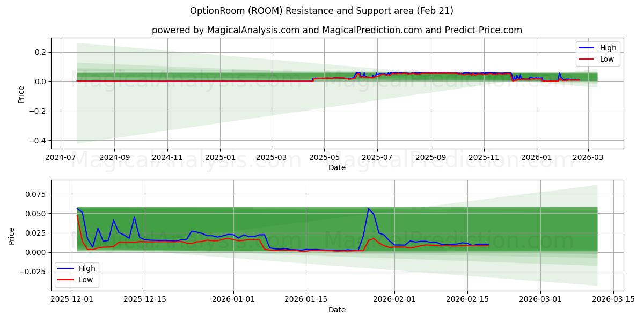644x322 pixels.
Task: Click the upper chart 'Price' y-axis label
Action: (21, 93)
